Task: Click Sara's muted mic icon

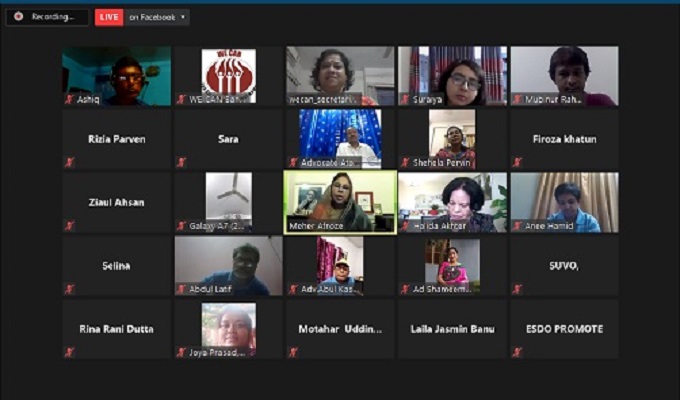Action: click(181, 163)
